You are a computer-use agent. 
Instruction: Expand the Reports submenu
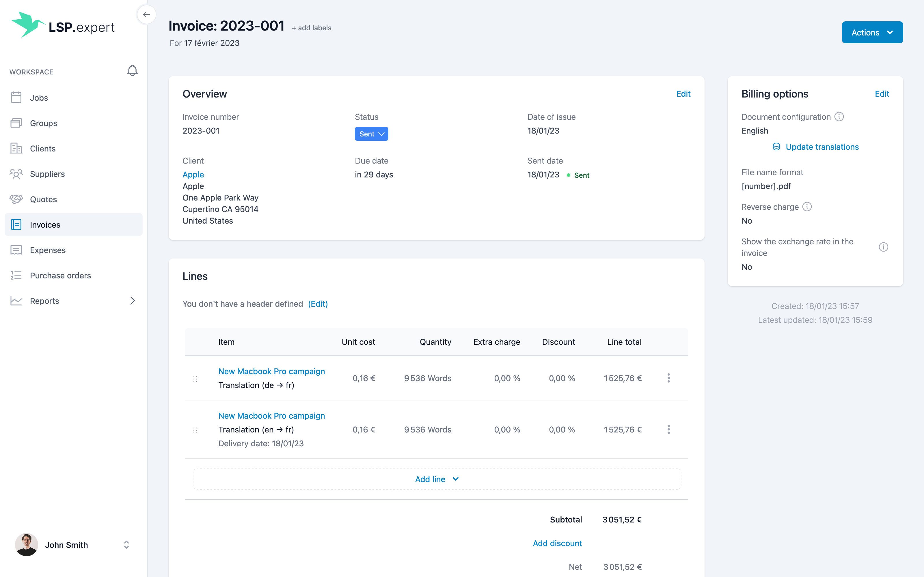[133, 301]
